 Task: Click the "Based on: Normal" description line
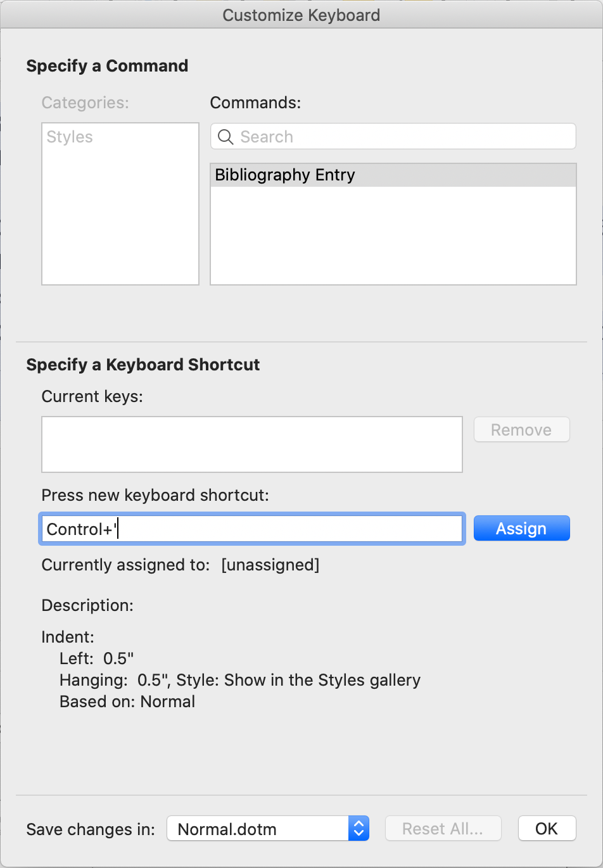coord(127,701)
